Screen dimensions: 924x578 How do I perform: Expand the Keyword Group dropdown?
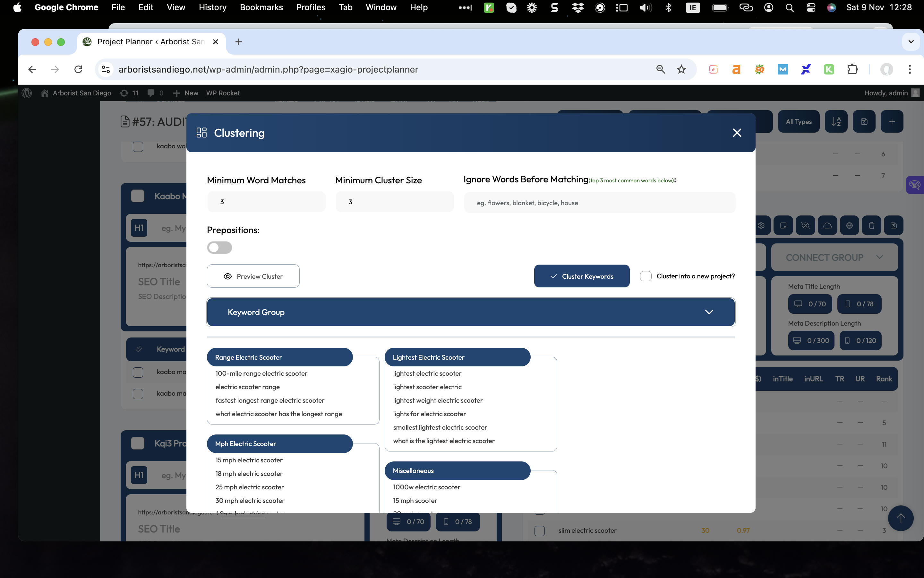click(471, 312)
